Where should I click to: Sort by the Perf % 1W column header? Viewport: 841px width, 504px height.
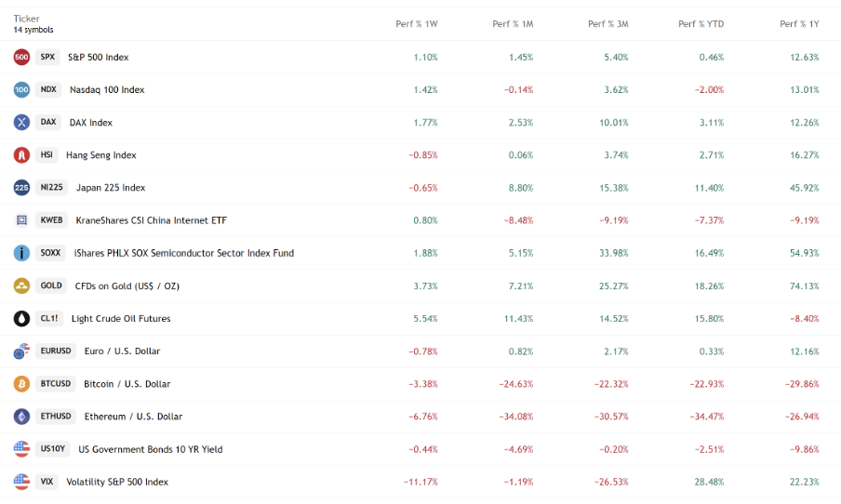click(x=416, y=24)
